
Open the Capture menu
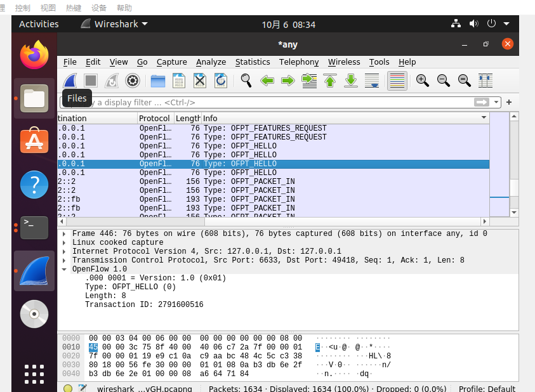click(171, 62)
